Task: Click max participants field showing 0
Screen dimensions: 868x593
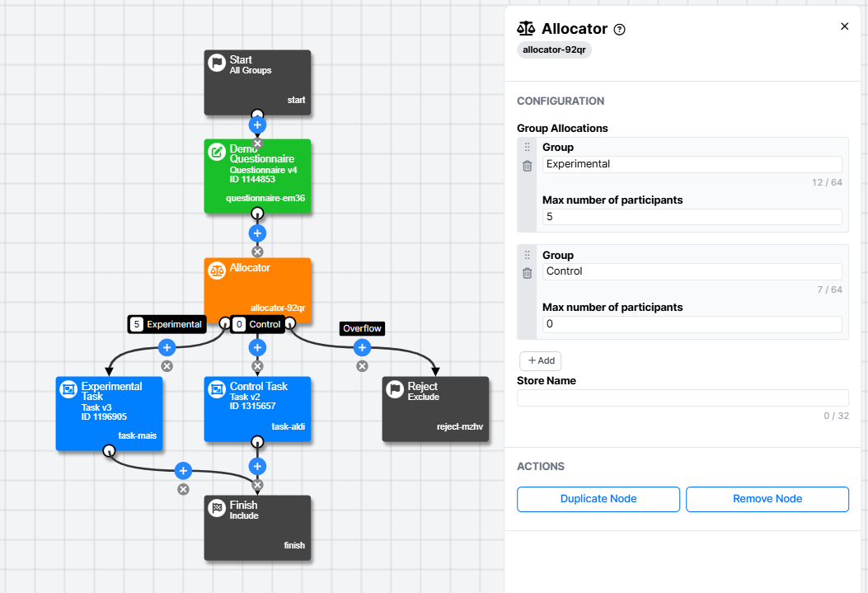Action: (x=692, y=324)
